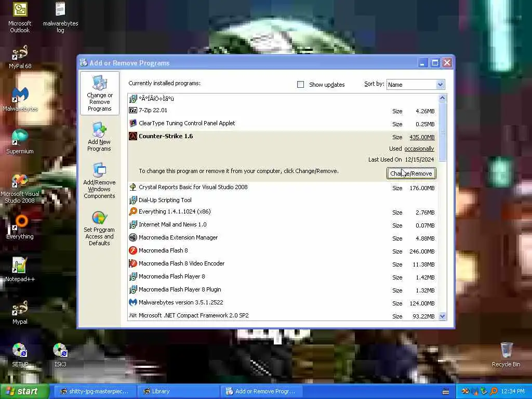
Task: Select the malwarebytes log desktop file
Action: tap(60, 17)
